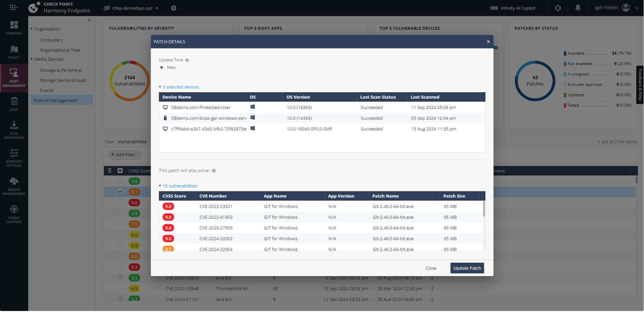Click the 9.0 score badge for CVE-2024-32002
Viewport: 644px width, 312px height.
(168, 239)
